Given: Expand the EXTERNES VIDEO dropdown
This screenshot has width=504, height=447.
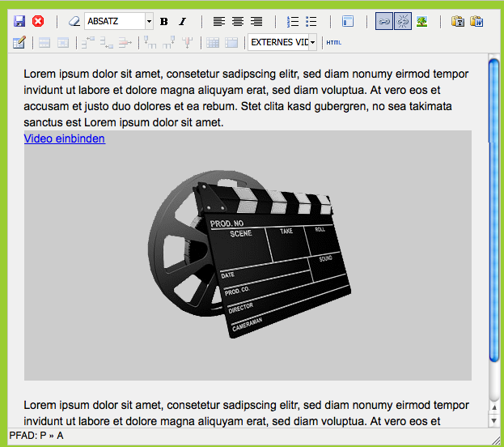Looking at the screenshot, I should (312, 42).
